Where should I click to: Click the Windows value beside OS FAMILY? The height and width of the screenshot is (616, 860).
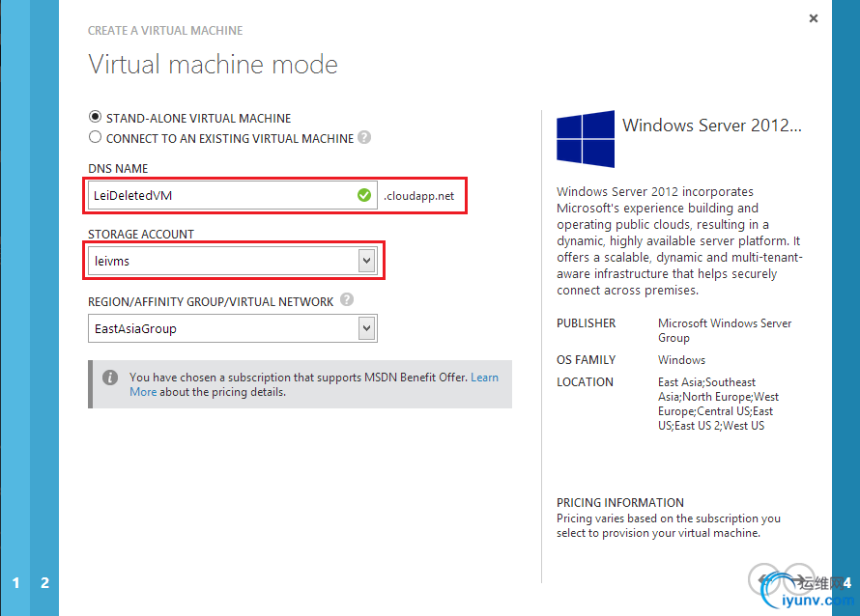(682, 360)
